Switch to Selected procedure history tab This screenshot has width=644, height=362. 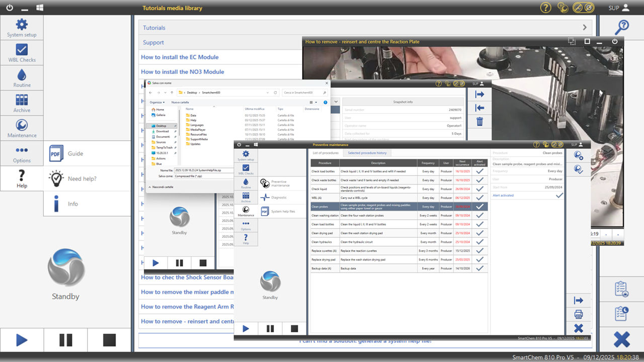point(367,153)
